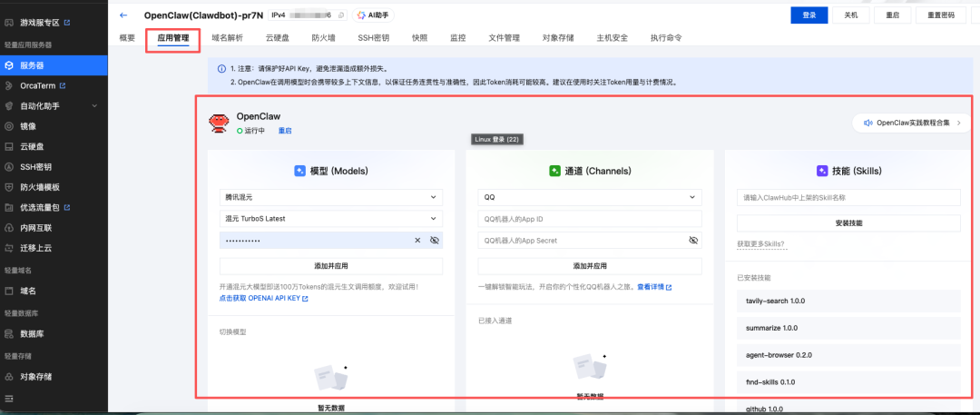Screen dimensions: 980x415
Task: Select tavily-search 1.0.0 skill row
Action: (848, 301)
